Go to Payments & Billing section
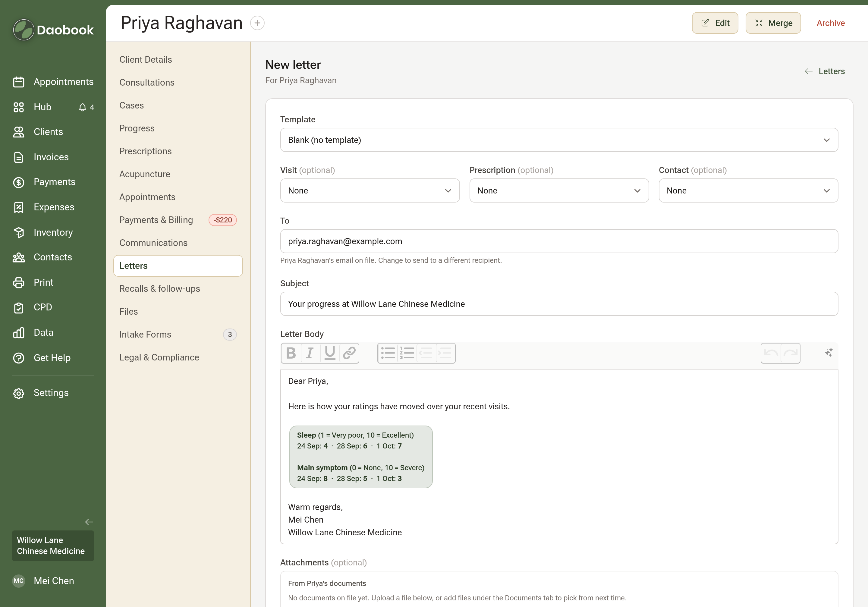 coord(178,220)
